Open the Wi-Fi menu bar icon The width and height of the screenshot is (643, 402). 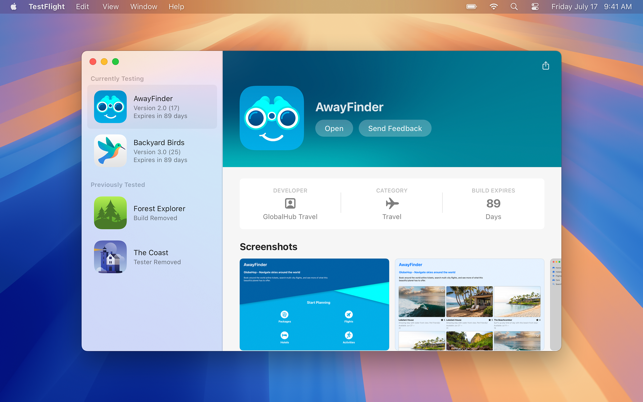click(x=494, y=7)
